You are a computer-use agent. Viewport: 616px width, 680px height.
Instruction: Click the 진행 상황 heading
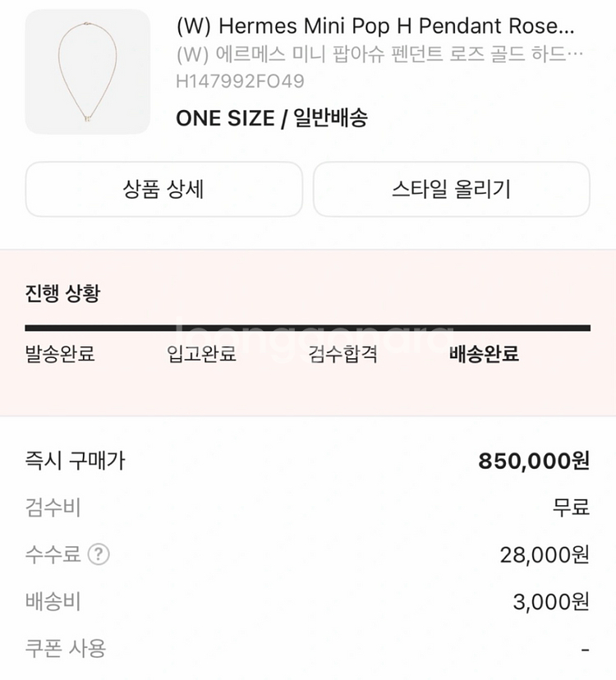pos(62,294)
